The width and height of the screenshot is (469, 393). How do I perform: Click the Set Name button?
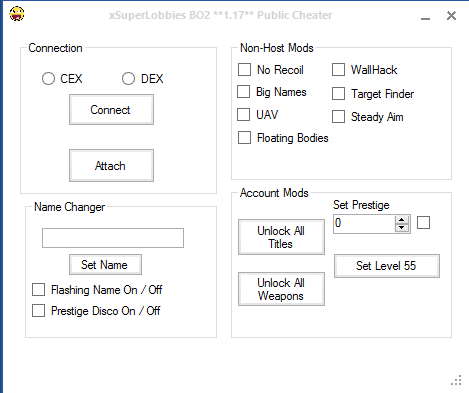[x=105, y=265]
